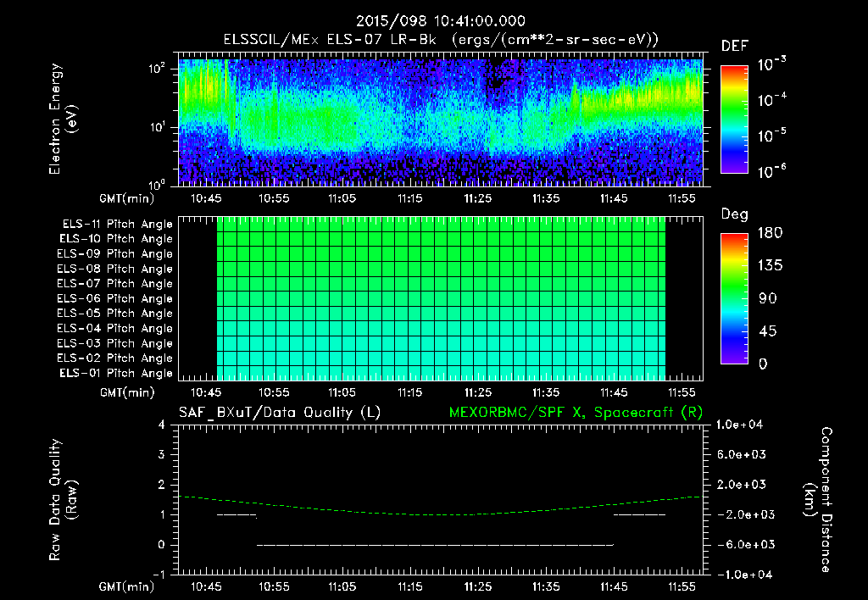Click the "Component Distance (km)" axis label
This screenshot has height=600, width=868.
pos(818,500)
